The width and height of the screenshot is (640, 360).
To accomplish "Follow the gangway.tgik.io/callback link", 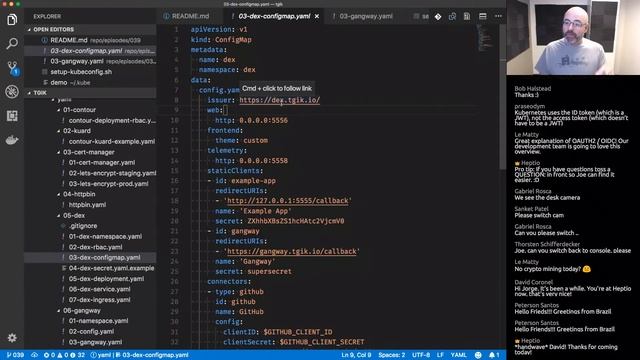I will point(292,251).
